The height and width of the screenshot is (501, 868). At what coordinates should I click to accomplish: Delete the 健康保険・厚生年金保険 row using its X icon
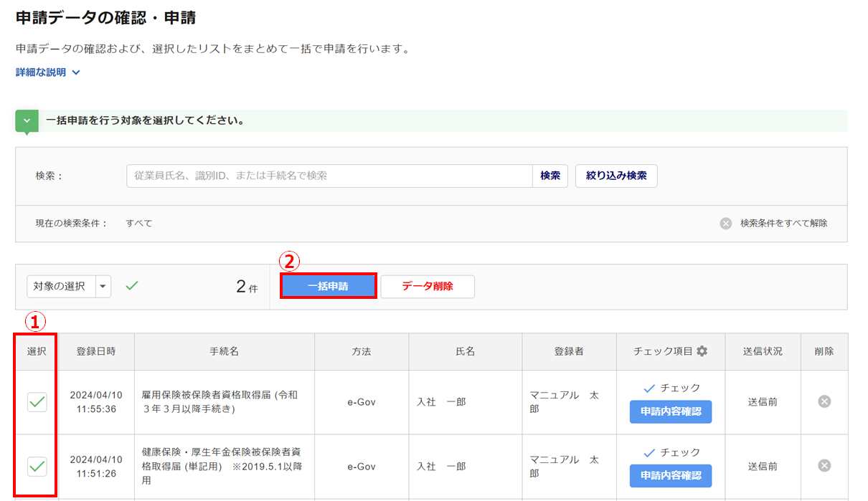[824, 466]
